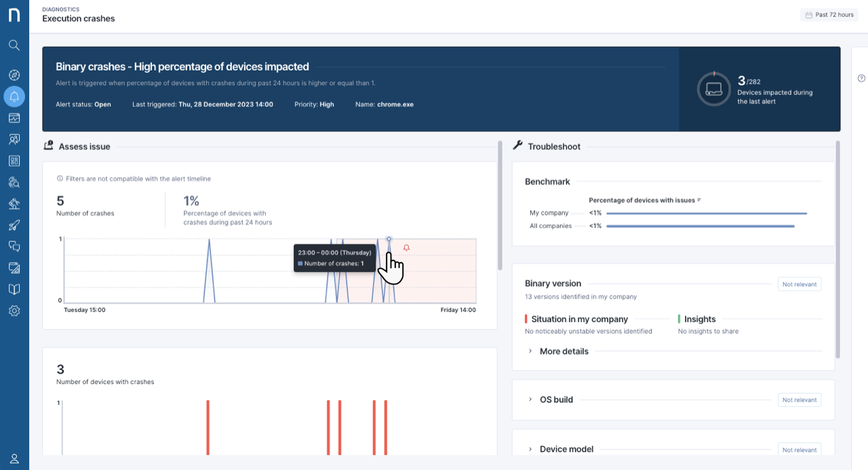868x470 pixels.
Task: Open the settings gear in sidebar
Action: coord(14,311)
